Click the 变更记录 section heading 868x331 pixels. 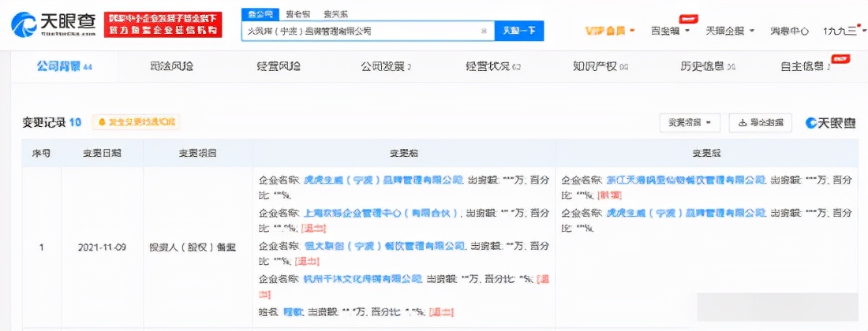tap(43, 122)
